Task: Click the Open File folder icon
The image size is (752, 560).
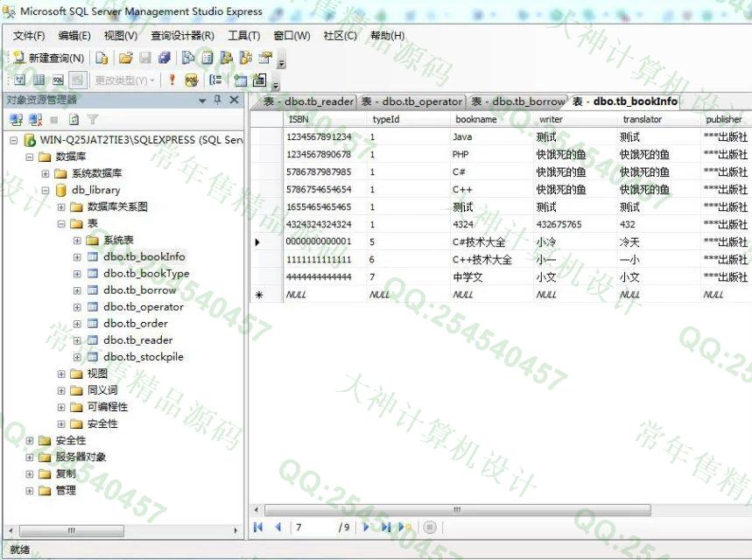Action: [125, 58]
